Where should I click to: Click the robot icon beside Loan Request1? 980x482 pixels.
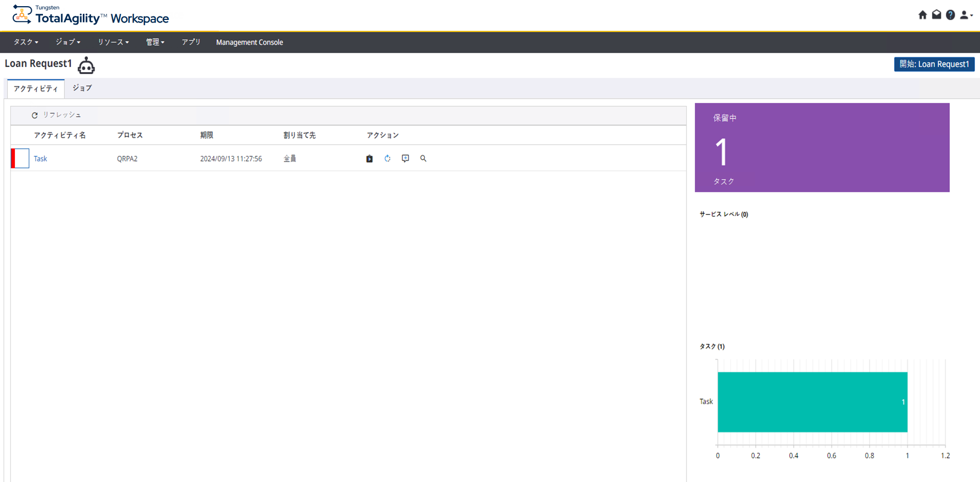pos(86,65)
